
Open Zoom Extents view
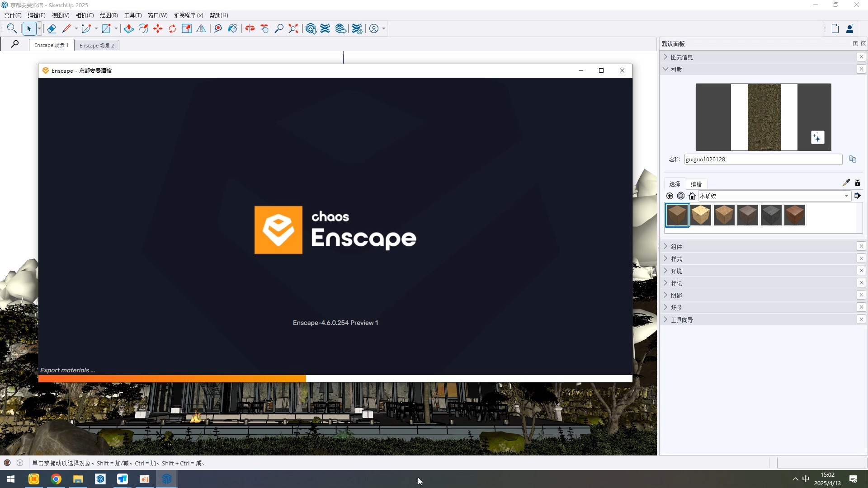293,28
